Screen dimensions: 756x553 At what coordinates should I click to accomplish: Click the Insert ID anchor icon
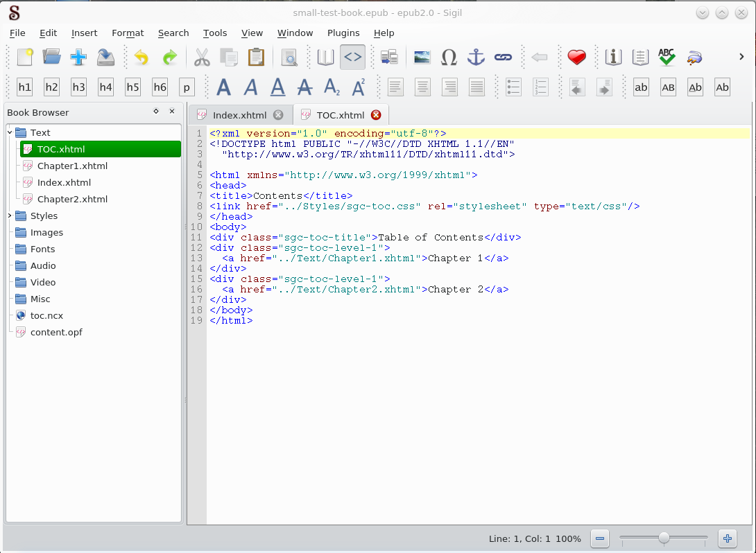click(x=476, y=58)
